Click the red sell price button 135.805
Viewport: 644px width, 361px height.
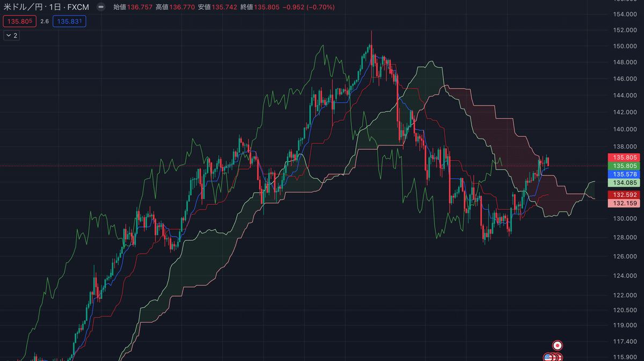pos(20,21)
